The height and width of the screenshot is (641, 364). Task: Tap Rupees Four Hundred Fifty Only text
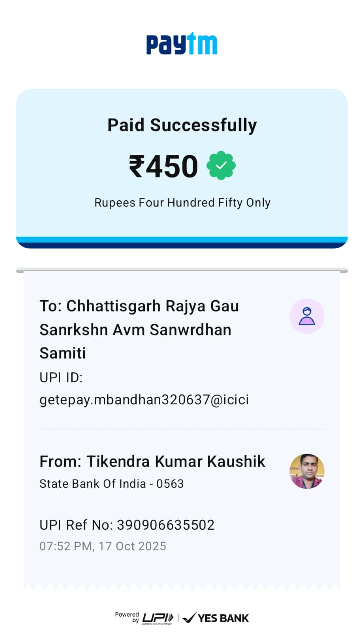pos(182,203)
